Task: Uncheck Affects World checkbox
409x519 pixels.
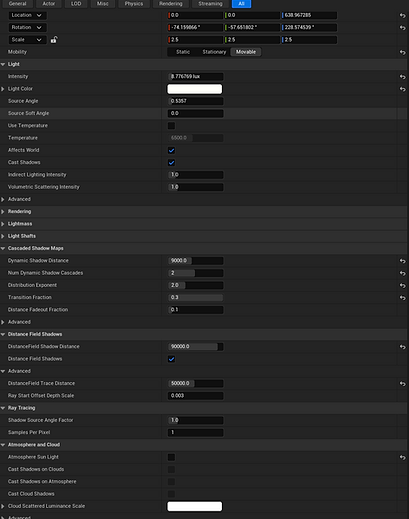Action: 171,150
